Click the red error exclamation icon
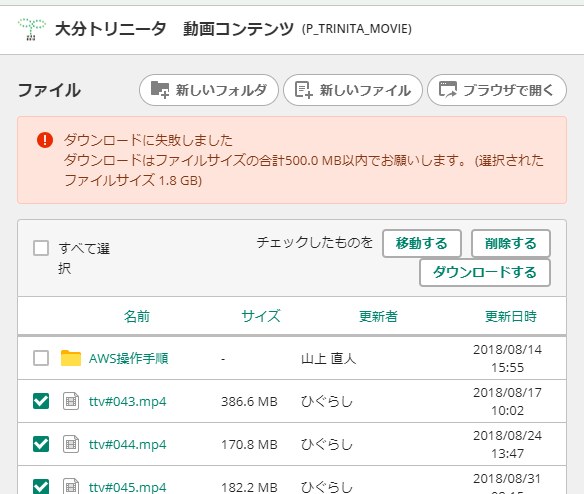Screen dimensions: 584x494 click(x=45, y=140)
